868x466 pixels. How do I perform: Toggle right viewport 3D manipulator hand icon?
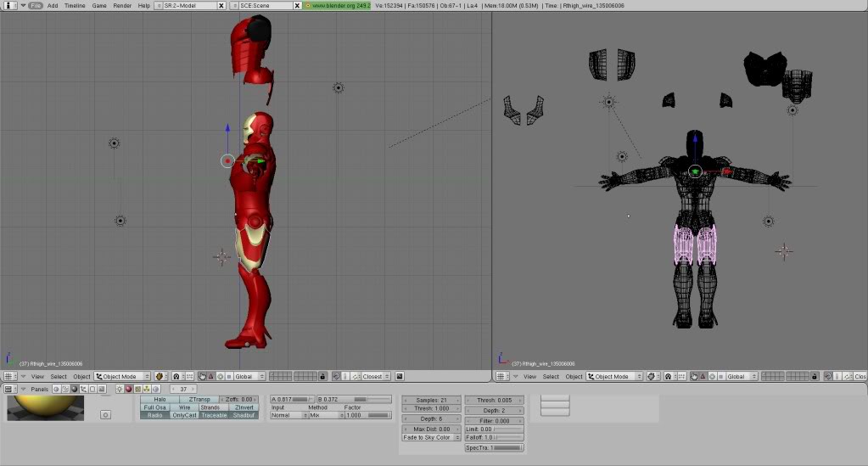tap(694, 376)
